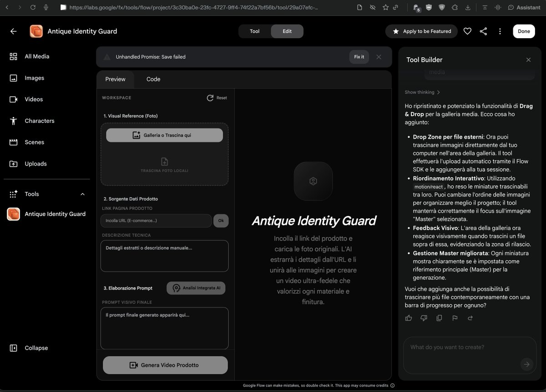Click the Analisi Integrata AI button
The image size is (546, 392).
coord(196,288)
